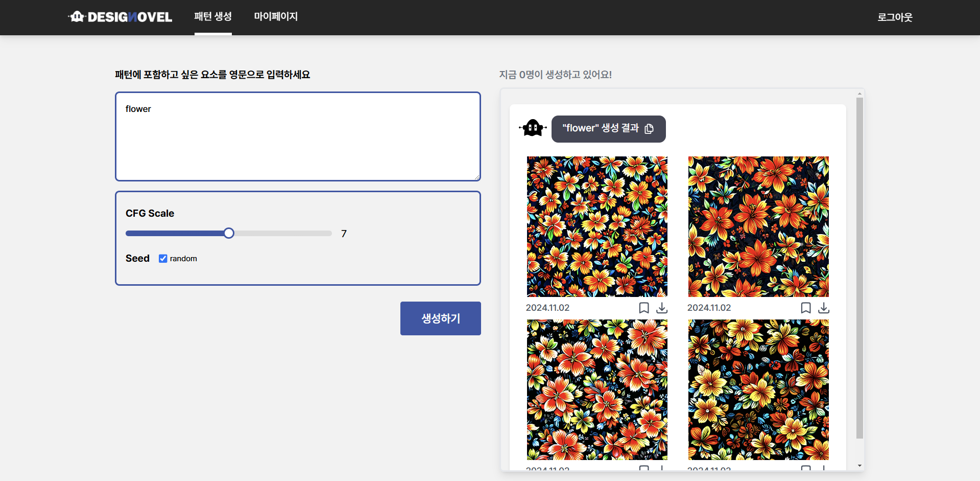This screenshot has width=980, height=481.
Task: Click the robot mascot icon beside the result
Action: coord(533,128)
